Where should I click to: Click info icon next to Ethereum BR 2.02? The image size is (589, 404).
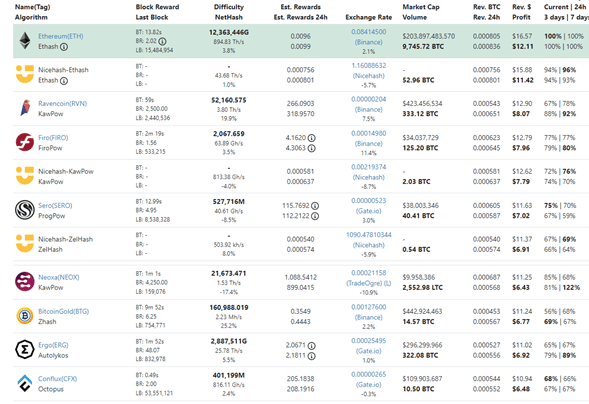[162, 41]
